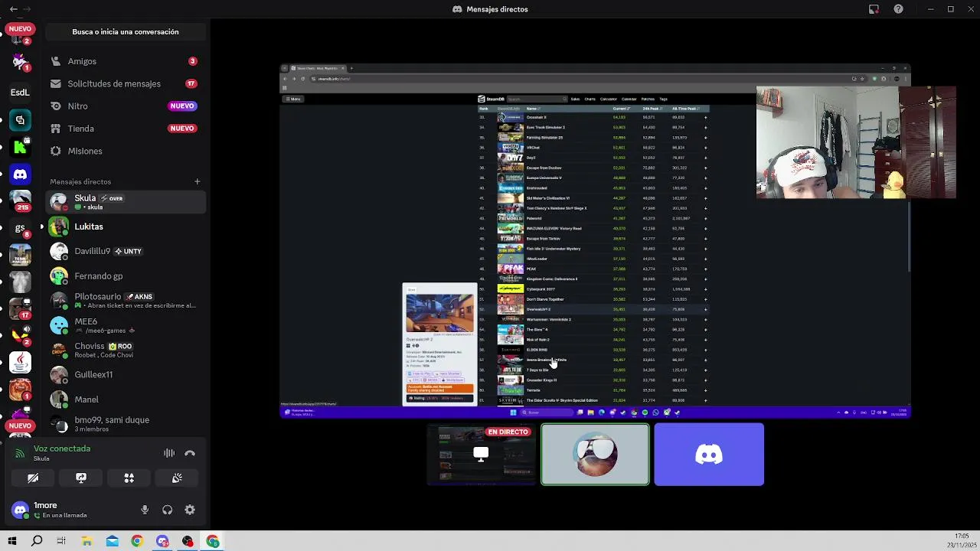This screenshot has width=980, height=551.
Task: Open the server with 17 notifications
Action: 20,308
